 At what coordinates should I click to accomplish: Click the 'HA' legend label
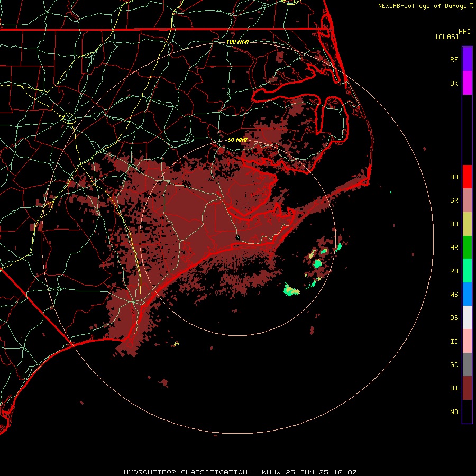(454, 177)
